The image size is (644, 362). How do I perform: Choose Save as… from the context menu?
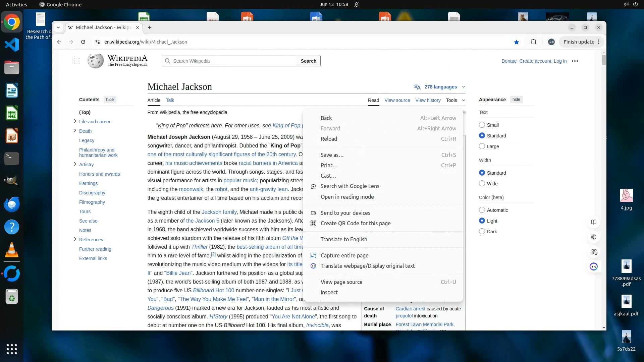pyautogui.click(x=332, y=155)
